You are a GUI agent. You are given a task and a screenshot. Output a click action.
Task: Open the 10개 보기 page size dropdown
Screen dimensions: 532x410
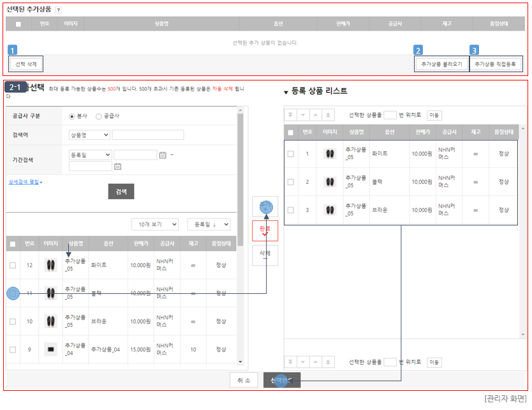[155, 224]
